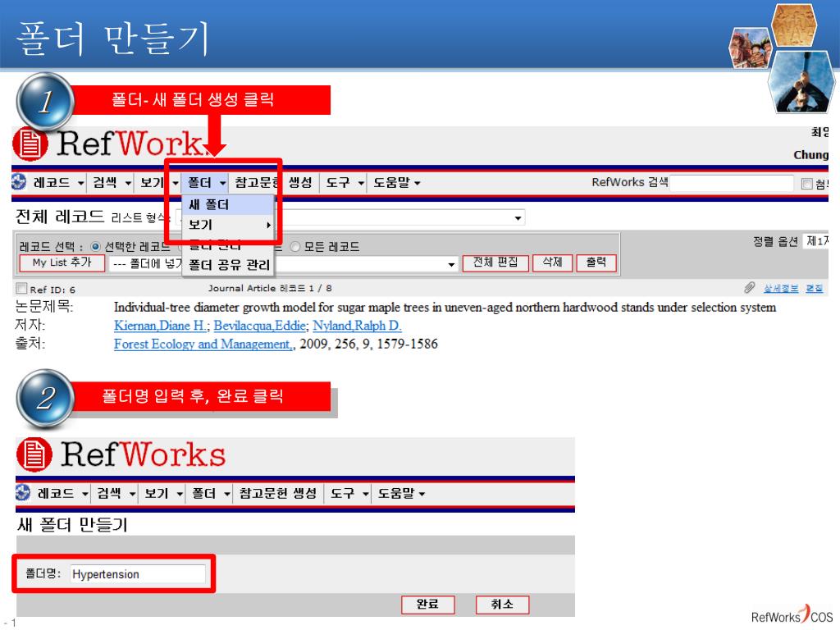Tick the Ref ID: 6 checkbox
Screen dimensions: 840x630
[x=21, y=289]
